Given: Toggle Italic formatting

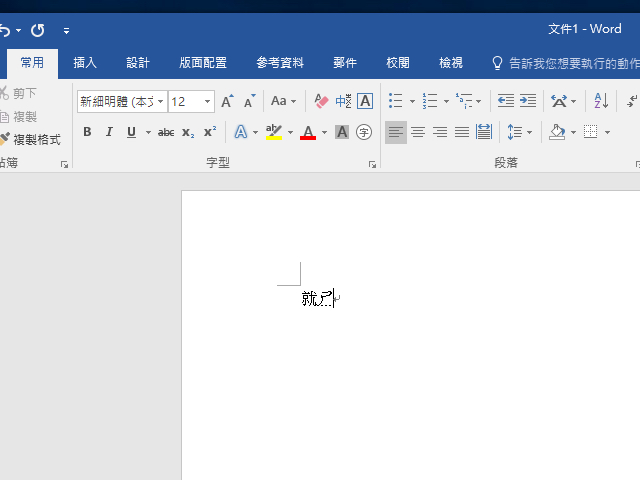Looking at the screenshot, I should tap(109, 132).
